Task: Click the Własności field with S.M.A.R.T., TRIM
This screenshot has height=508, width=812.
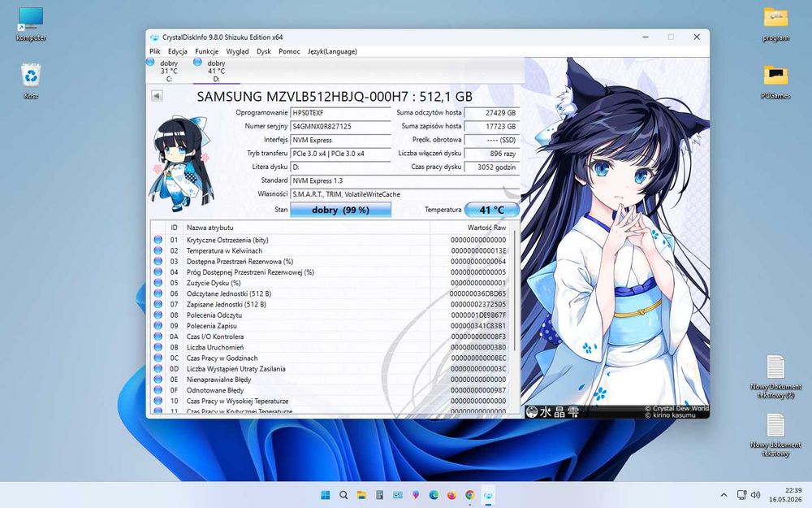Action: click(x=404, y=194)
